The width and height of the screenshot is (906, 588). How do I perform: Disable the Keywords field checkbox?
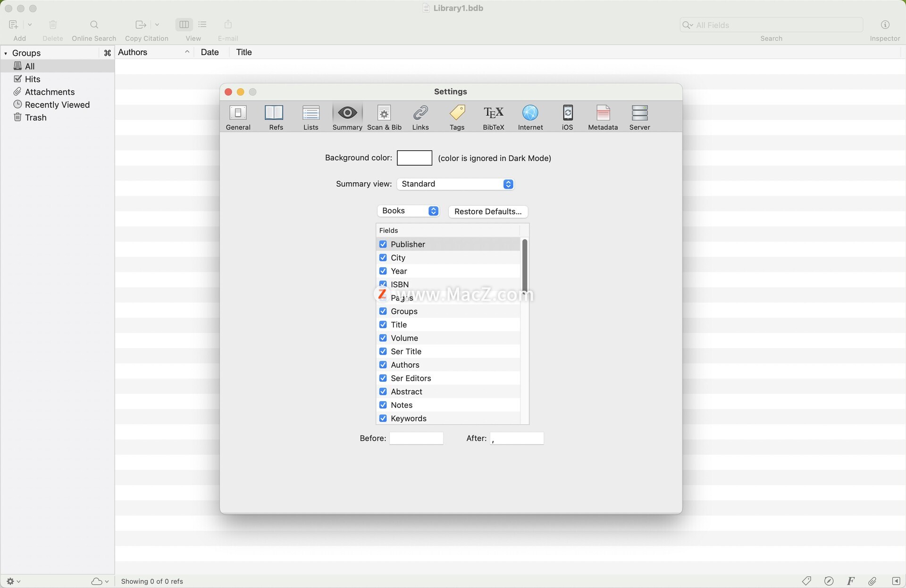click(x=383, y=419)
